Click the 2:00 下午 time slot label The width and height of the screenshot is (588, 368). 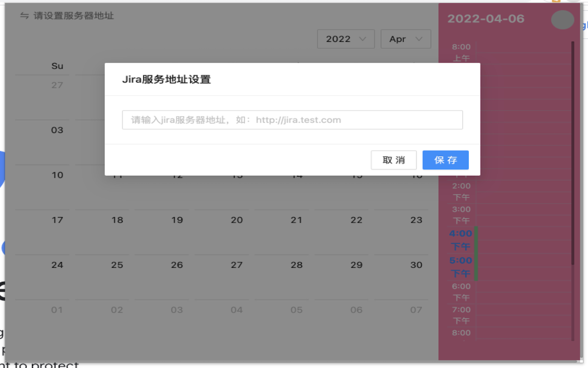click(461, 191)
